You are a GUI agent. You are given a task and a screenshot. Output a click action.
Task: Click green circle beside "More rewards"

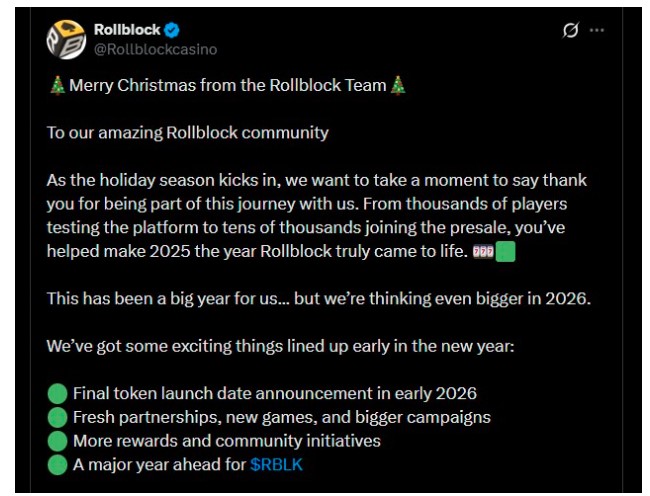coord(57,441)
